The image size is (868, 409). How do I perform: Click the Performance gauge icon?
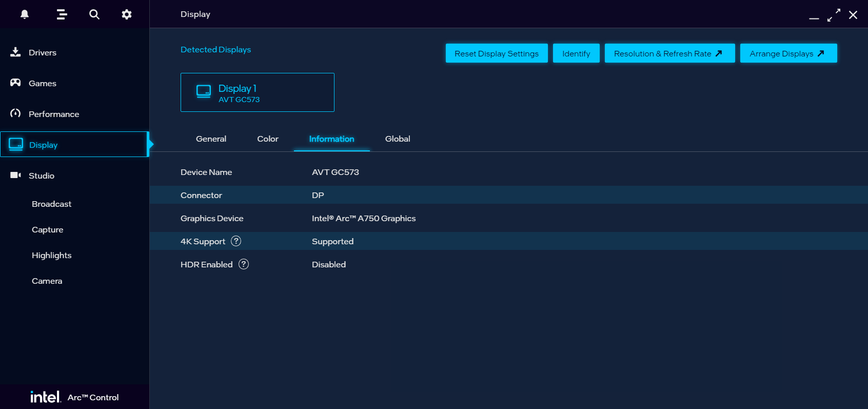[x=15, y=113]
